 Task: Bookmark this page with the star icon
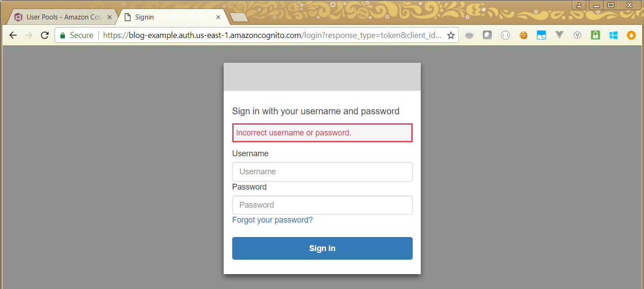[x=451, y=35]
